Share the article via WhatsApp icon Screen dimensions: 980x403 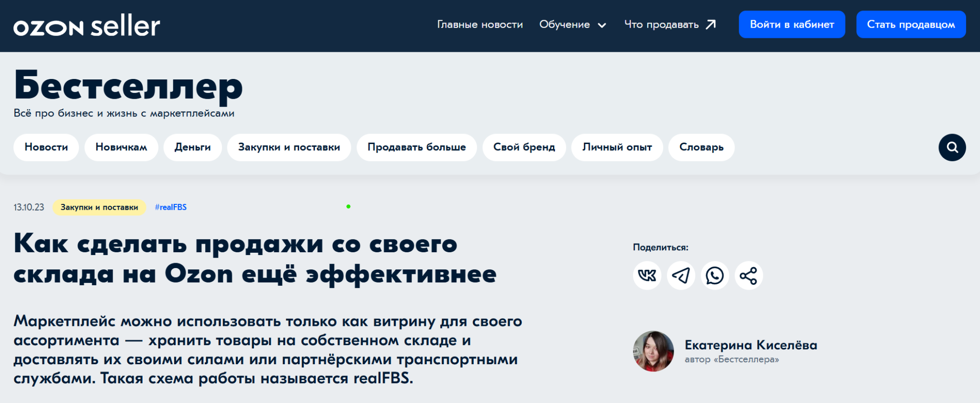point(715,275)
